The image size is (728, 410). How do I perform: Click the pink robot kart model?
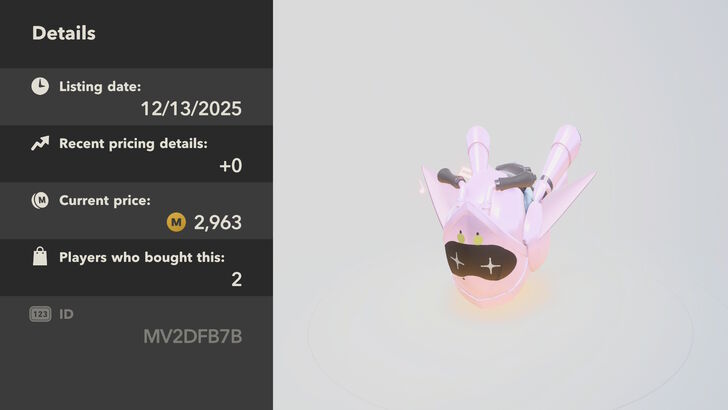pos(506,216)
